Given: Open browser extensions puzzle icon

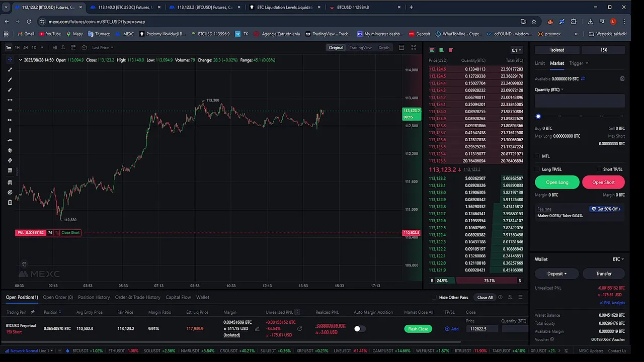Looking at the screenshot, I should tap(574, 22).
